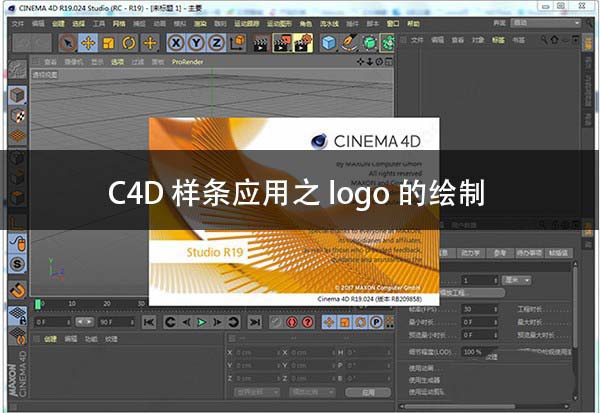This screenshot has width=600, height=413.
Task: Toggle Position keyframe recording icon
Action: pyautogui.click(x=329, y=322)
